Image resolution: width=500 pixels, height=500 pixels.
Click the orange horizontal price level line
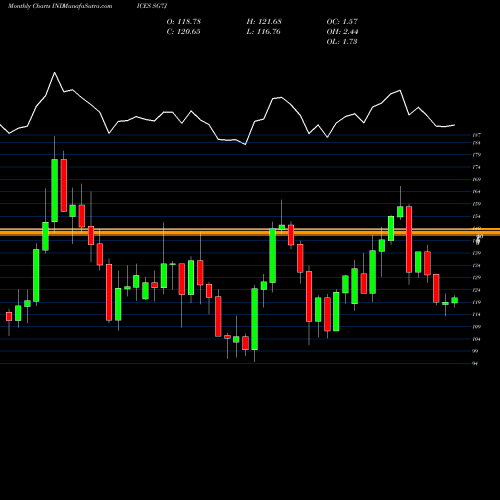click(x=250, y=232)
